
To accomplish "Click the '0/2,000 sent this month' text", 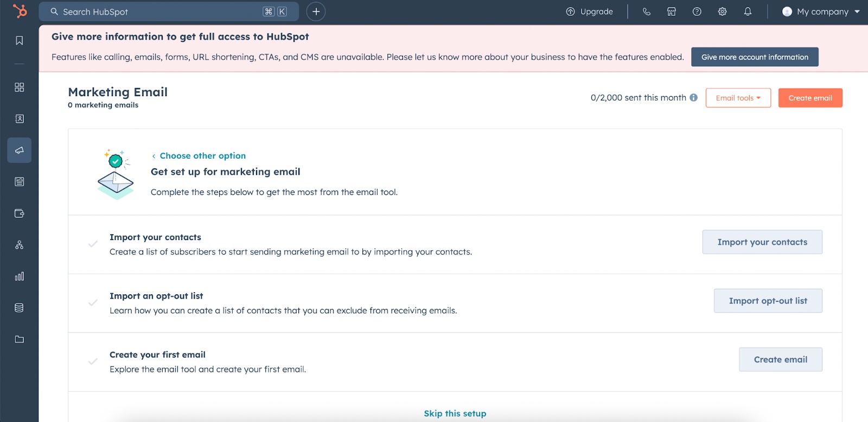I will [639, 98].
